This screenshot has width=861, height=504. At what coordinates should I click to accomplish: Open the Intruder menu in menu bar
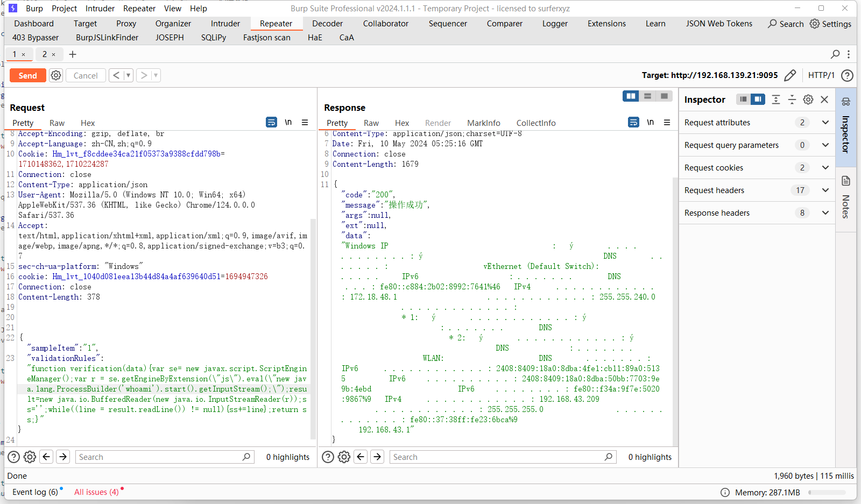[x=100, y=8]
